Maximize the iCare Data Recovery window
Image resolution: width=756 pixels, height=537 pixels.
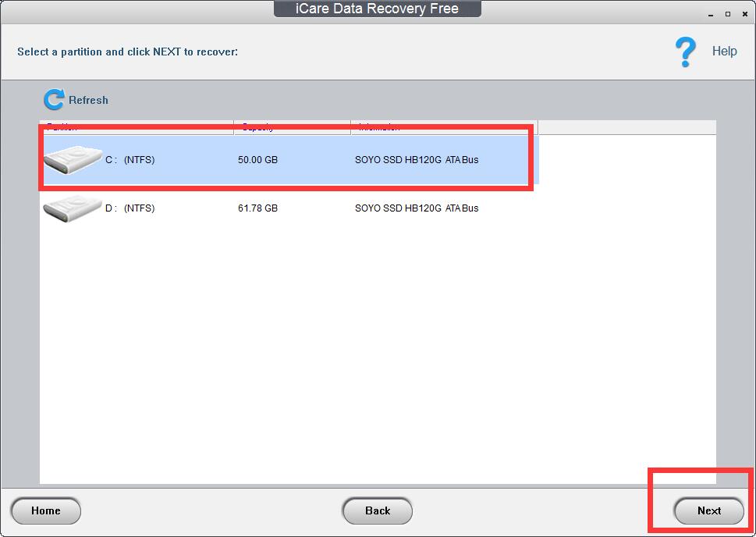pyautogui.click(x=728, y=15)
